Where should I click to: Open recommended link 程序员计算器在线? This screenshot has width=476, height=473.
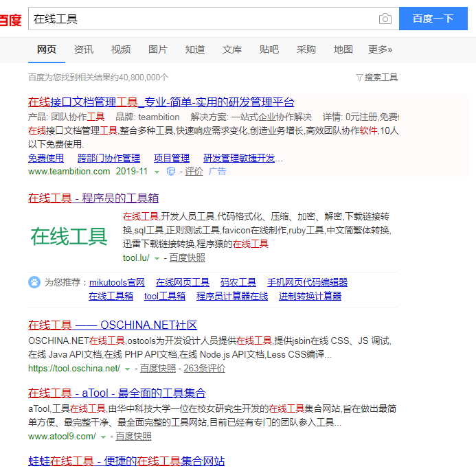[232, 296]
